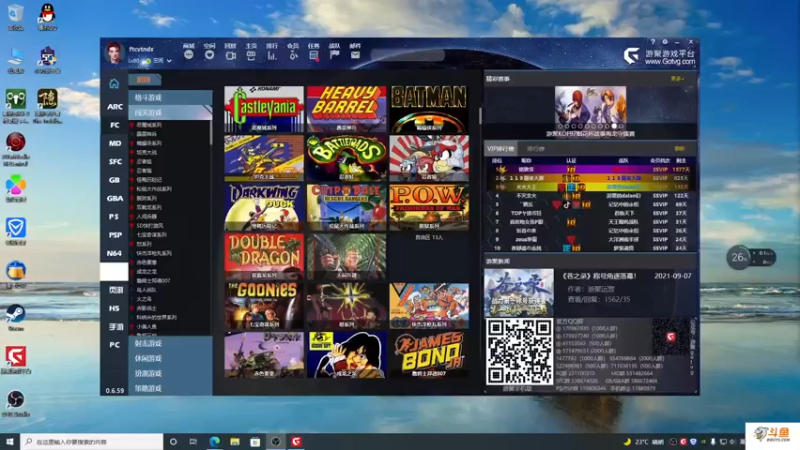800x450 pixels.
Task: Select the GBA platform tab
Action: coord(114,198)
